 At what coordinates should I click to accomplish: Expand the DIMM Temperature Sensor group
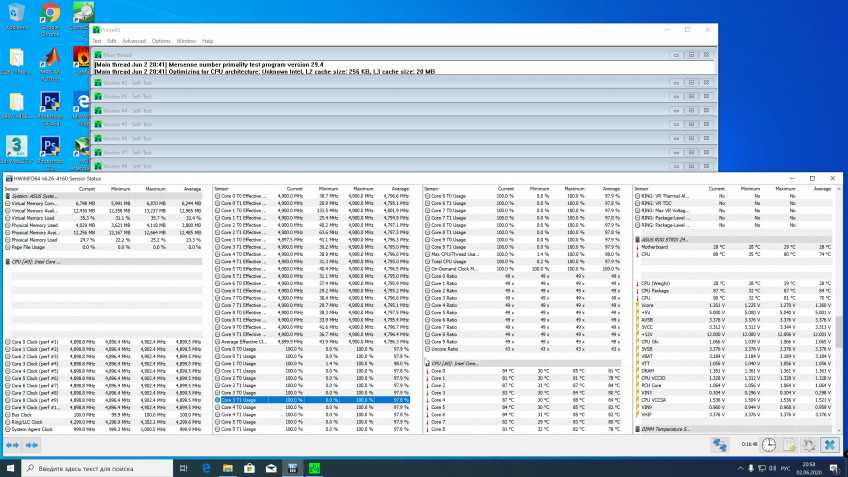(665, 428)
